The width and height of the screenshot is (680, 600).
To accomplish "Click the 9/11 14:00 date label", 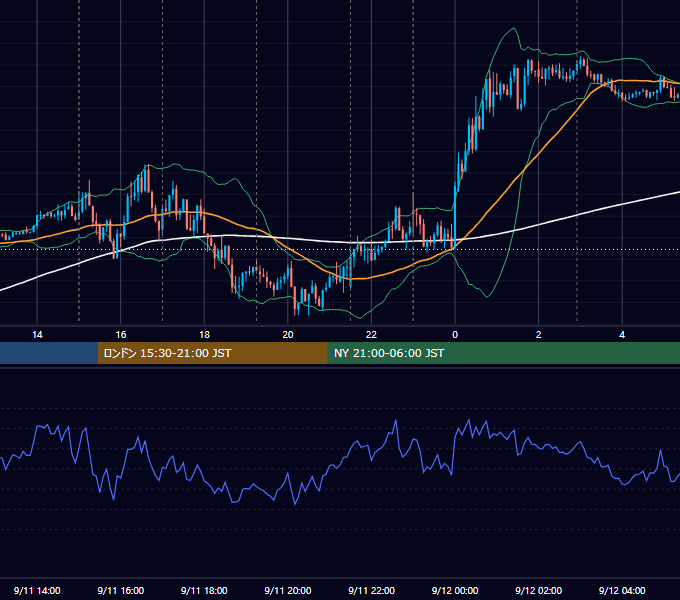I will (x=37, y=590).
